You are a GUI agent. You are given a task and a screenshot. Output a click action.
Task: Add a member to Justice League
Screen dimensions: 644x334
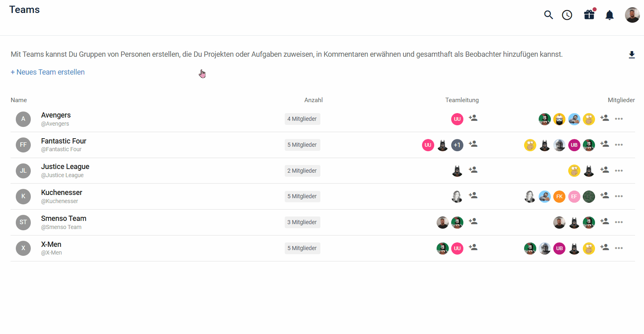[x=605, y=170]
